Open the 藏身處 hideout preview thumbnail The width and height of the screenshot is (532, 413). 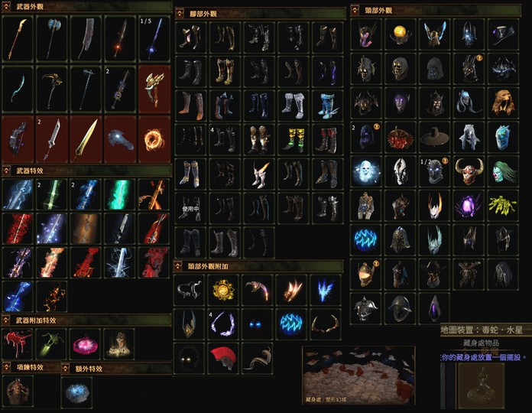tap(358, 376)
